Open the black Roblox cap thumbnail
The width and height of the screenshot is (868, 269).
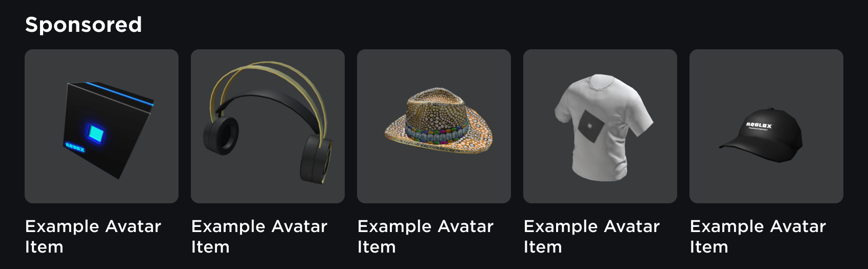(766, 126)
